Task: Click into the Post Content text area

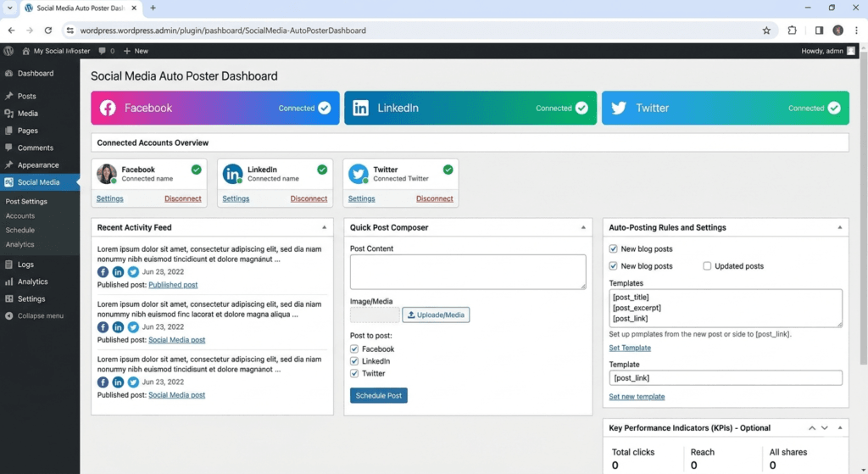Action: (468, 272)
